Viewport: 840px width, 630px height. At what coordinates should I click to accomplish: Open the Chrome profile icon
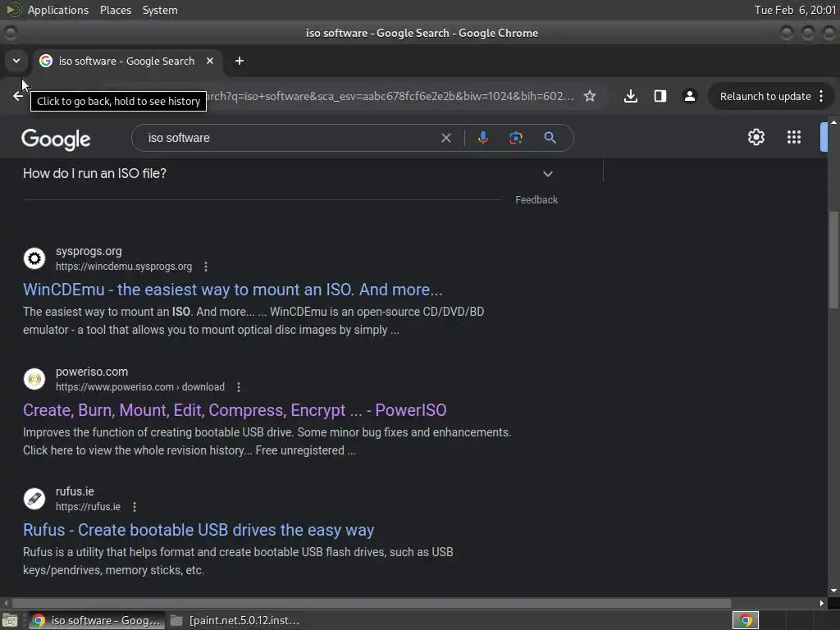(x=689, y=96)
